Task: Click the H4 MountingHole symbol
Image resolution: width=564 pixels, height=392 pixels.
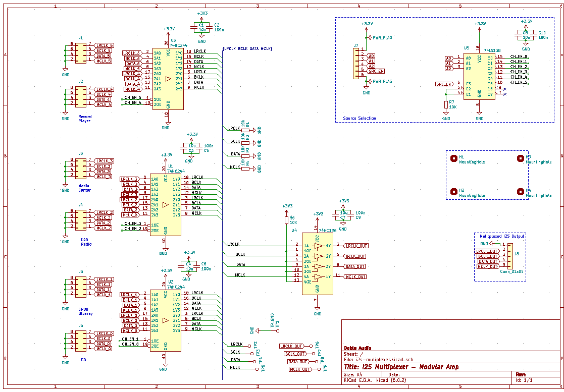Action: coord(520,191)
